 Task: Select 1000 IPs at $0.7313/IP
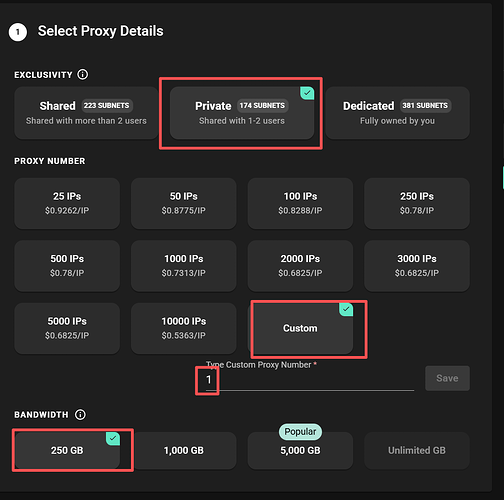point(184,266)
